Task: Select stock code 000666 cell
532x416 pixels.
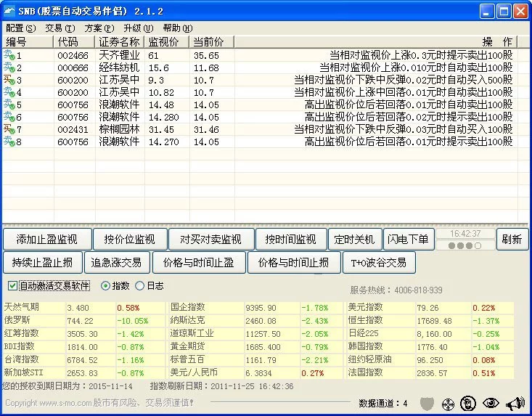Action: click(x=73, y=68)
